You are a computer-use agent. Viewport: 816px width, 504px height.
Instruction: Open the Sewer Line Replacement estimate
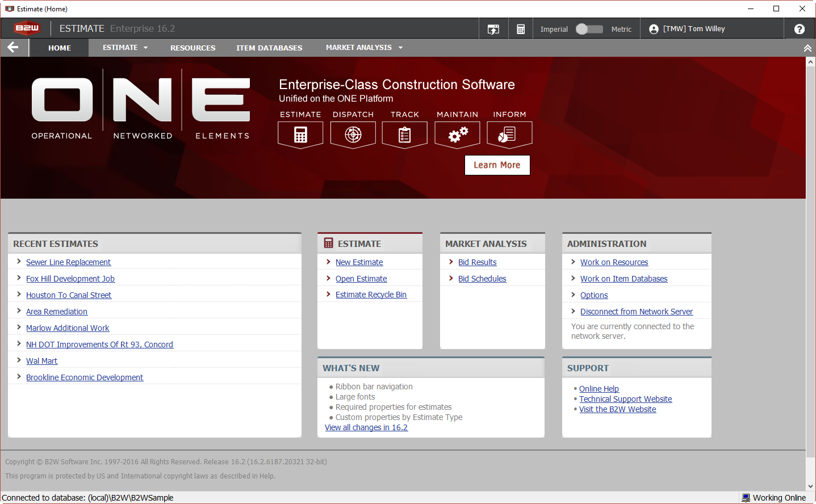[68, 262]
